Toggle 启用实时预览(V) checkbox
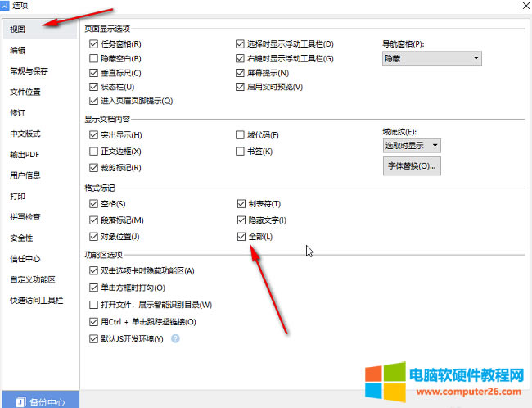Image resolution: width=532 pixels, height=408 pixels. pos(240,87)
